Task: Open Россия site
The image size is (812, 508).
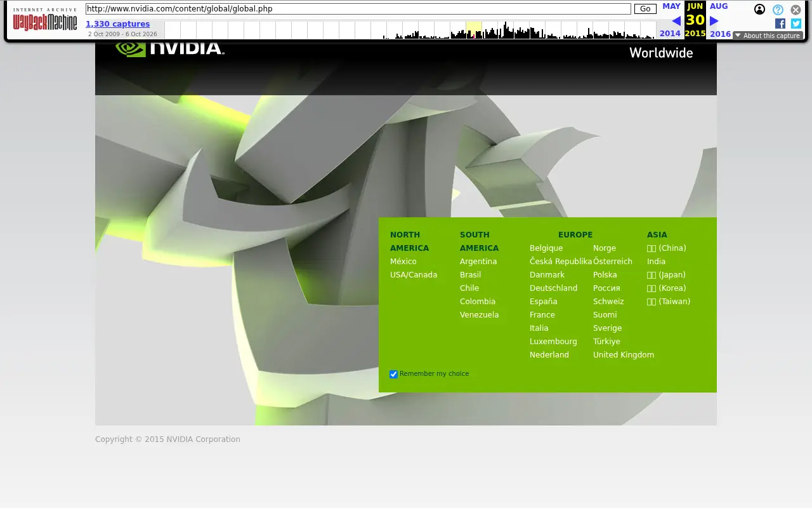Action: [606, 288]
